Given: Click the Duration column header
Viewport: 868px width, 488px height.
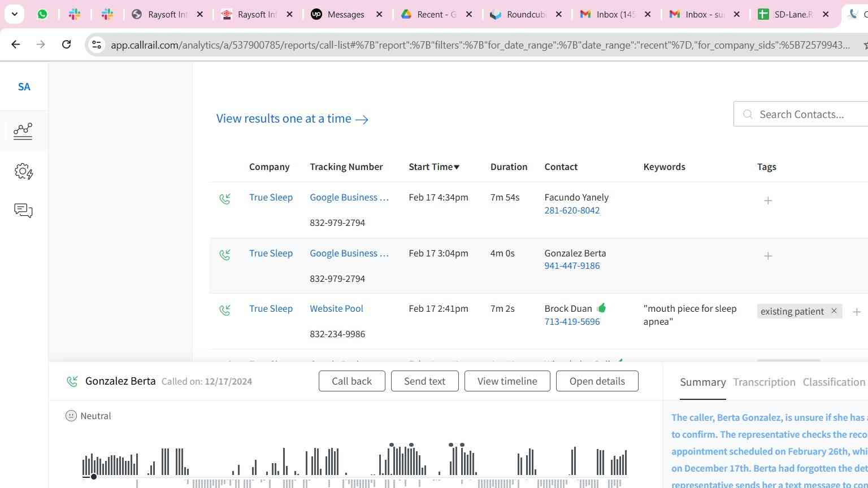Looking at the screenshot, I should coord(509,167).
